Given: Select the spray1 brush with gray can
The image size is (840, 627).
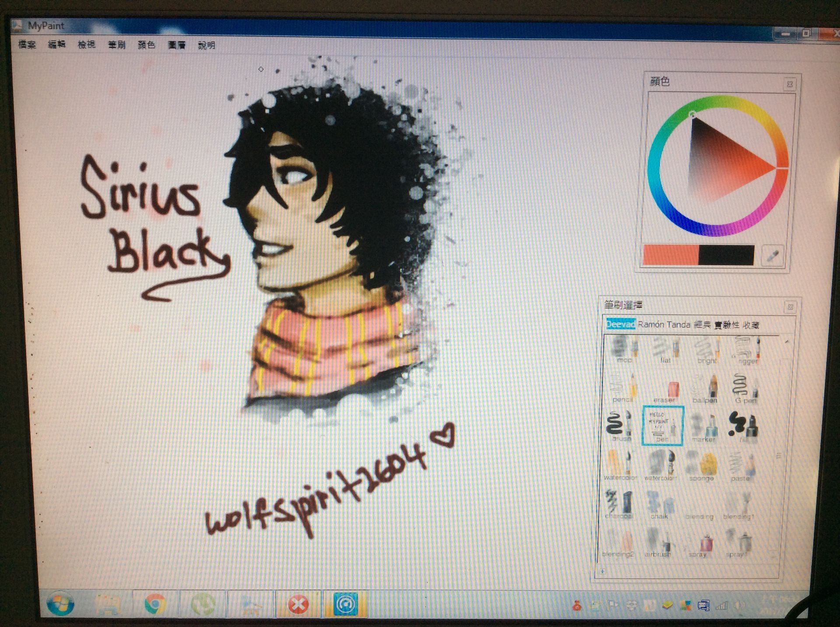Looking at the screenshot, I should [738, 542].
